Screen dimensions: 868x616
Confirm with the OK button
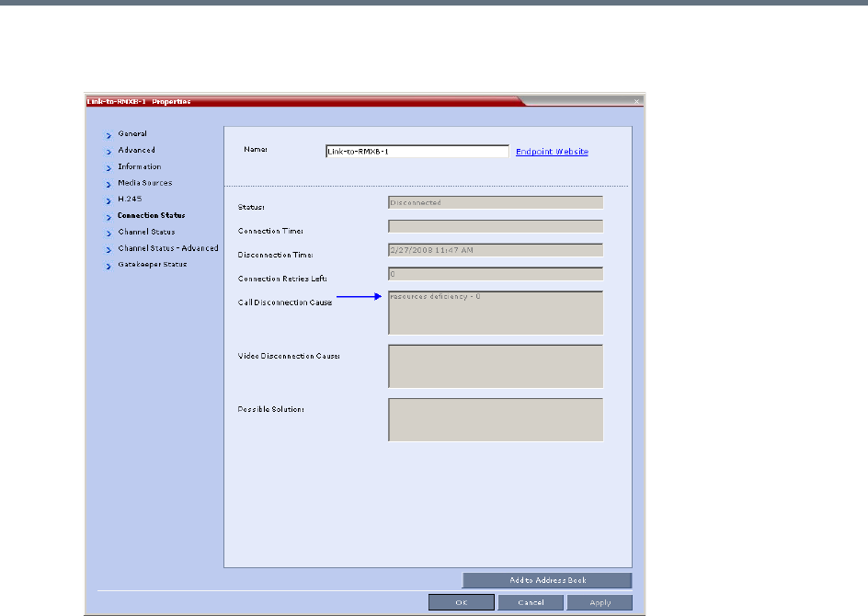(462, 602)
